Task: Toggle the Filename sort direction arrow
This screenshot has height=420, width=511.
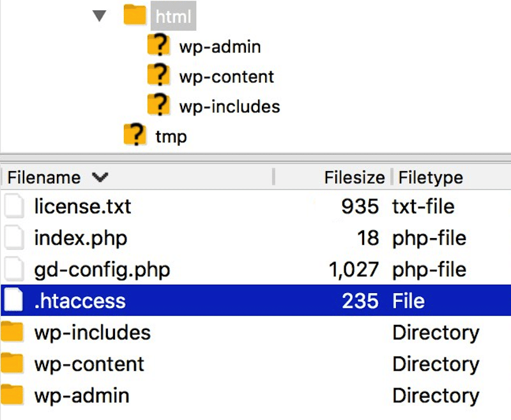Action: pos(100,177)
